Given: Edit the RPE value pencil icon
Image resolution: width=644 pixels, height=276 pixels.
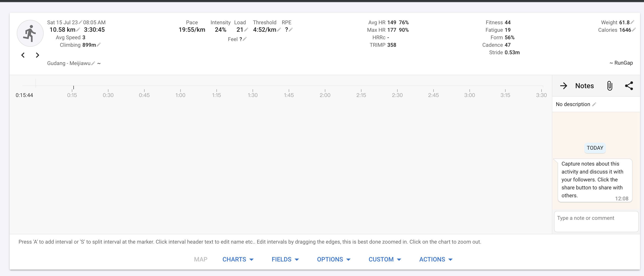Looking at the screenshot, I should [x=291, y=30].
